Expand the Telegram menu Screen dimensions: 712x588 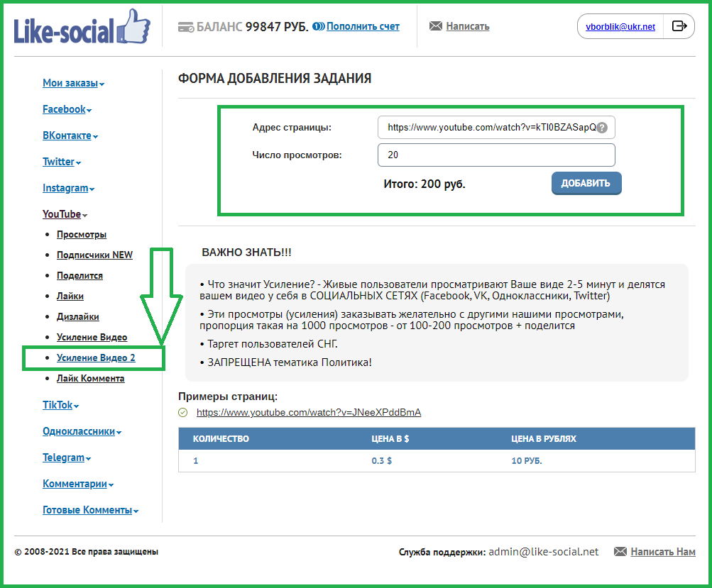click(67, 457)
